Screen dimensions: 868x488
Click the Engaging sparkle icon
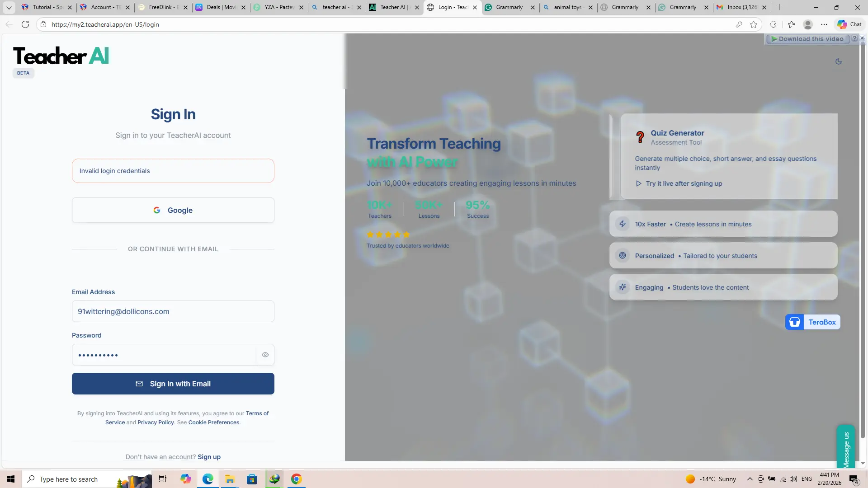point(623,287)
